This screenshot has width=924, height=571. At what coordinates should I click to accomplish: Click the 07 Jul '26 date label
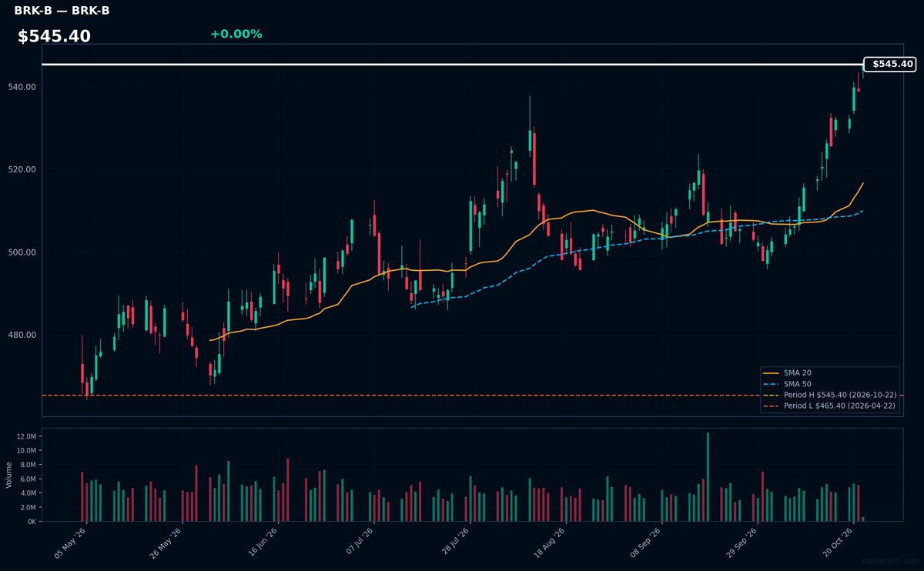pos(359,543)
